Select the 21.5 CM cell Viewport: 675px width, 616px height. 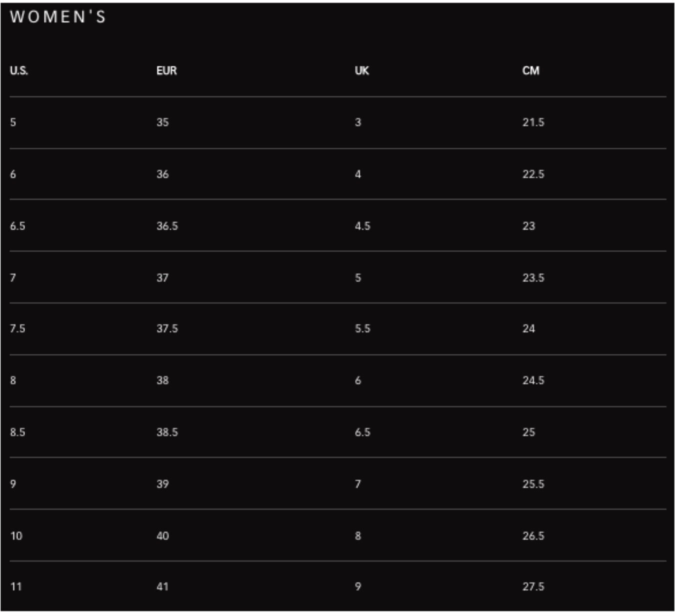533,122
